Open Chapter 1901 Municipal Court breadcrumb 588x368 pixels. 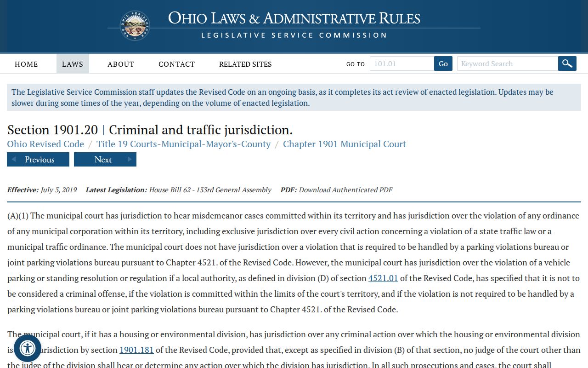[345, 144]
